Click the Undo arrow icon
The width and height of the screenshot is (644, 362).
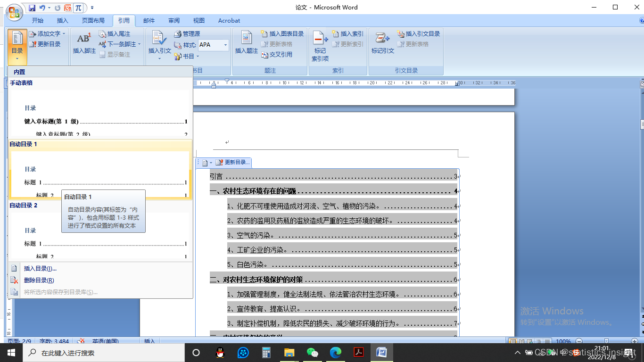pyautogui.click(x=42, y=8)
